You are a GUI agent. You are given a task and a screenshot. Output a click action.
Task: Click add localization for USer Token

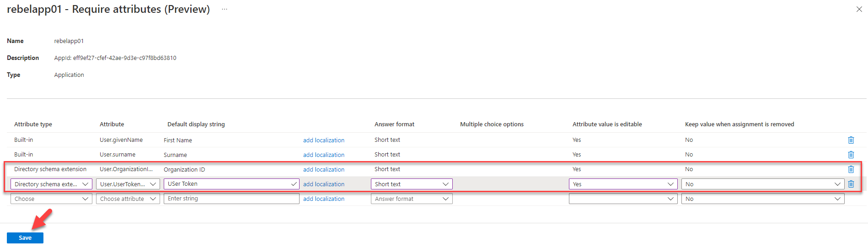[x=324, y=184]
